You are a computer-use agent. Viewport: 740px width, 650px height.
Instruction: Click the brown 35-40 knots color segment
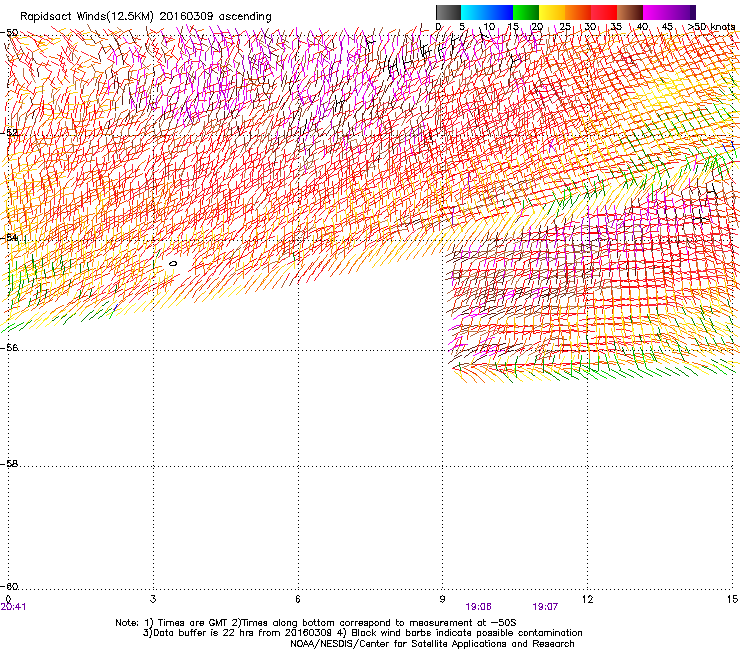coord(630,12)
